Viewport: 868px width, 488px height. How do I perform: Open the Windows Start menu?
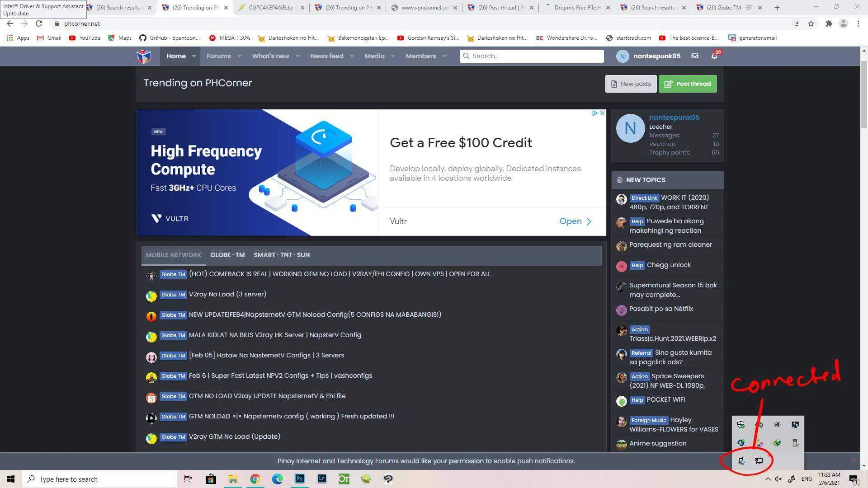11,479
